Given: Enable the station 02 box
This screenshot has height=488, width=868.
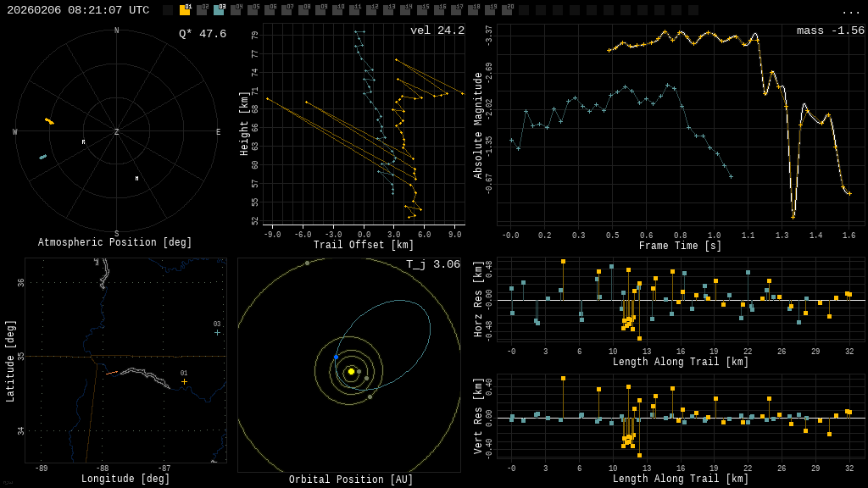Looking at the screenshot, I should [202, 10].
